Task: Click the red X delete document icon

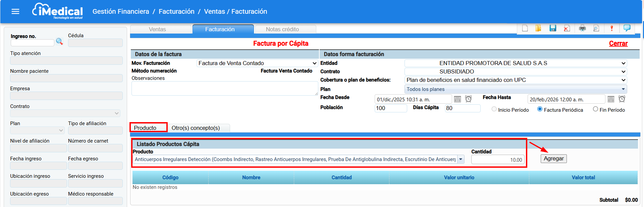Action: coord(567,29)
